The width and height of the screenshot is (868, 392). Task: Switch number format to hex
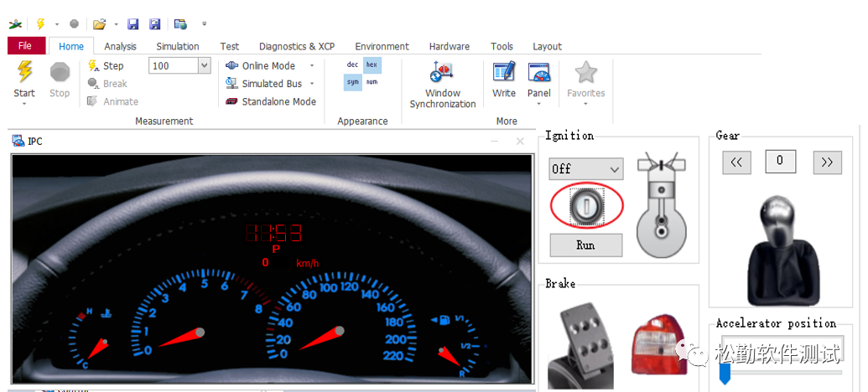click(x=372, y=64)
